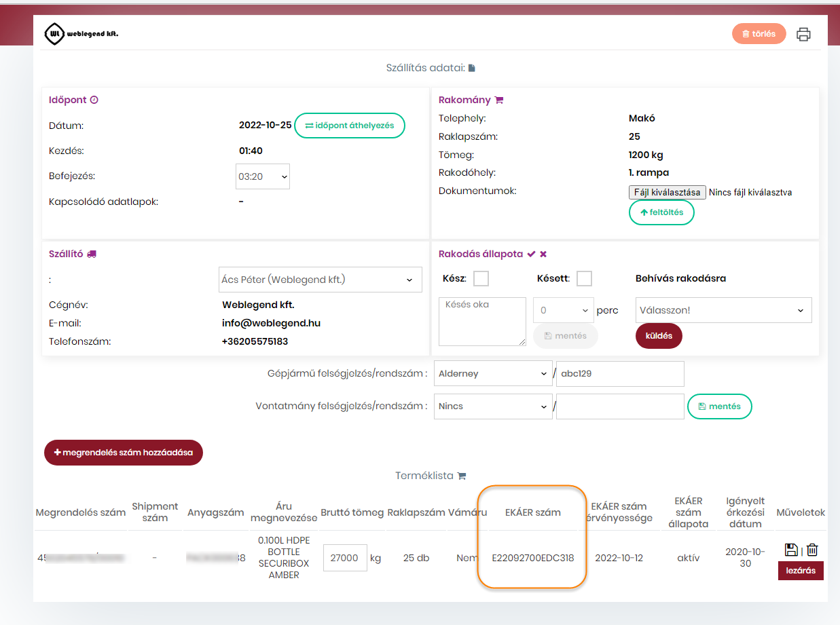Click the cart icon next to Rakomány
840x625 pixels.
click(499, 100)
